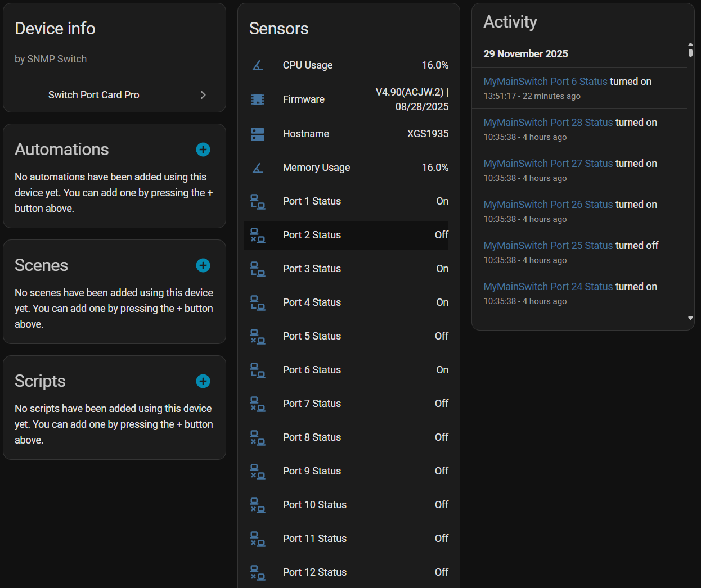Select the Port 6 Status On value
This screenshot has width=701, height=588.
[442, 370]
